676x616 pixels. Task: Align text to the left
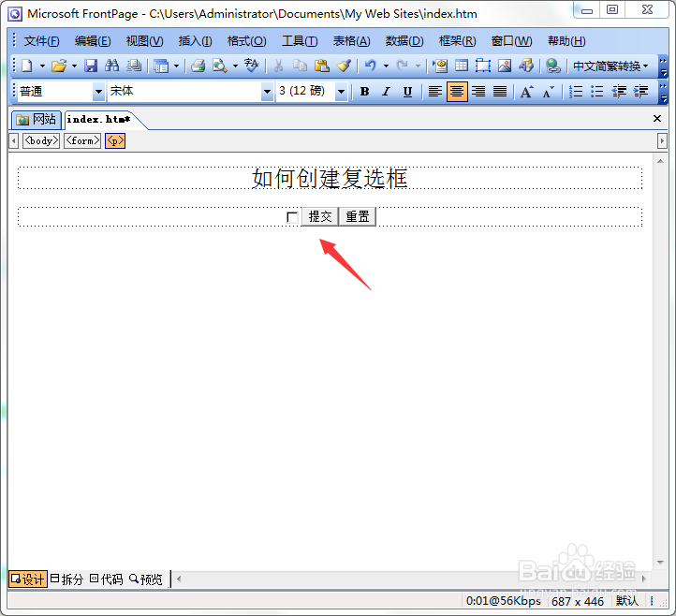[435, 92]
